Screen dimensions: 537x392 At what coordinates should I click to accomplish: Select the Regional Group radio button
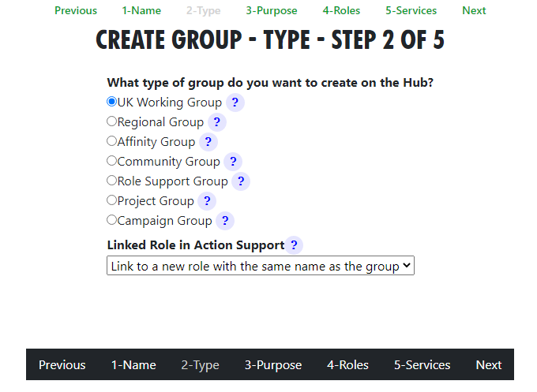pos(111,121)
